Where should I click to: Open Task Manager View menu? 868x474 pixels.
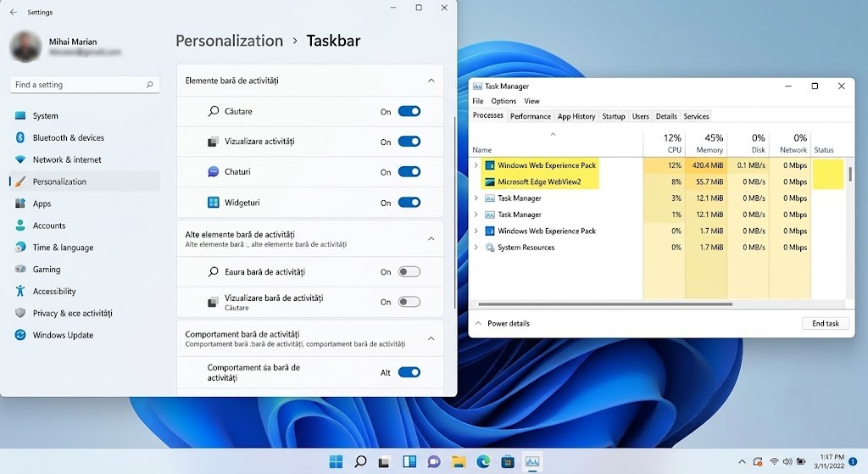click(x=532, y=101)
